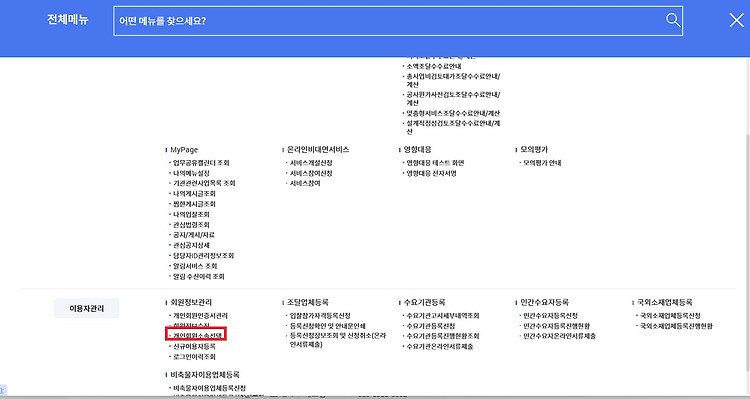Open 나의입찰조회 link

tap(191, 214)
